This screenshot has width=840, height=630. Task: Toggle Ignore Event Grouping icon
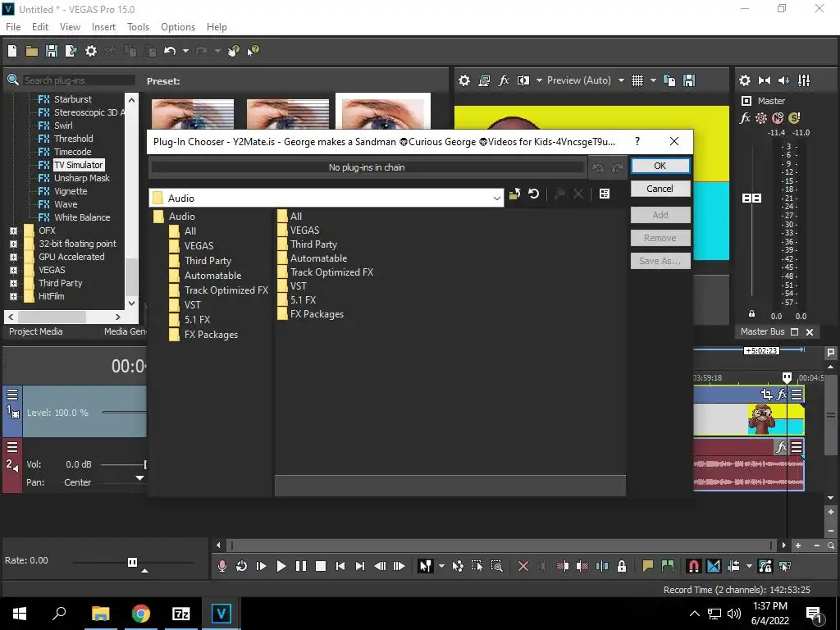(785, 566)
